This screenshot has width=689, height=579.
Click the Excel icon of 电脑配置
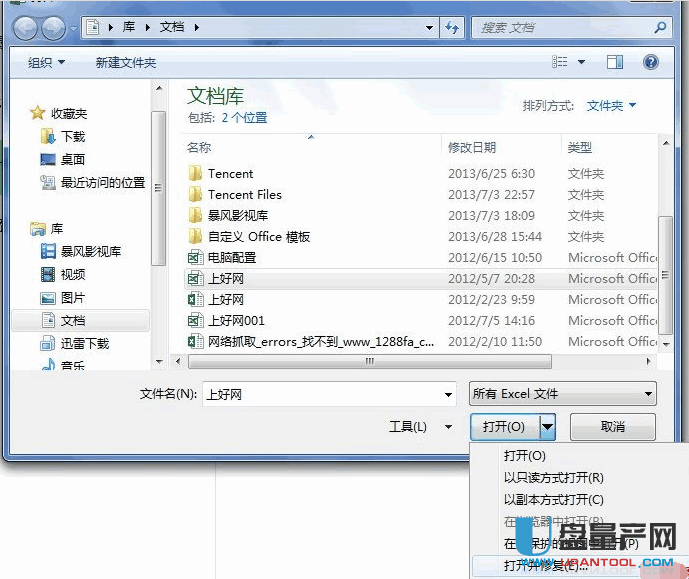click(196, 258)
